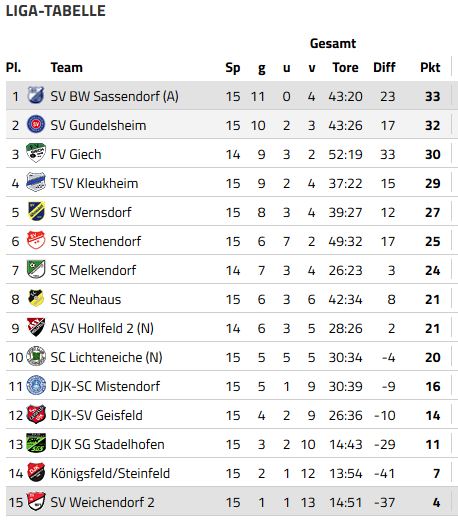The width and height of the screenshot is (458, 524).
Task: Click the SV Stechendorf red crest
Action: (36, 240)
